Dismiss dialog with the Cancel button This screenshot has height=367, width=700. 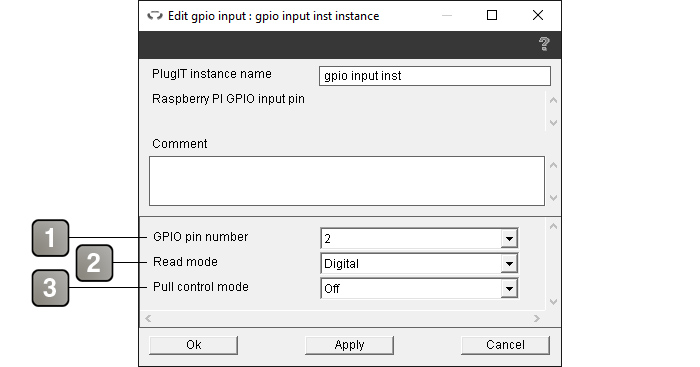point(505,345)
